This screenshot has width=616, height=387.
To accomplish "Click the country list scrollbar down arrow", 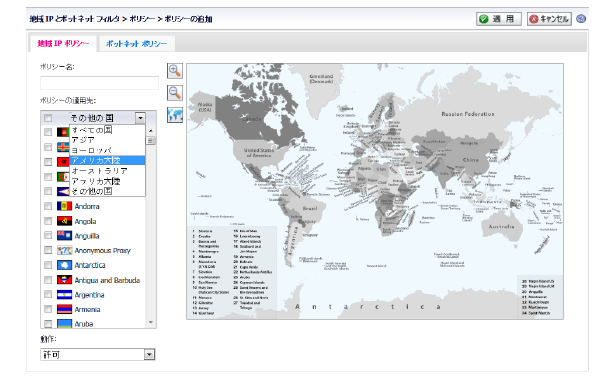I will tap(151, 322).
